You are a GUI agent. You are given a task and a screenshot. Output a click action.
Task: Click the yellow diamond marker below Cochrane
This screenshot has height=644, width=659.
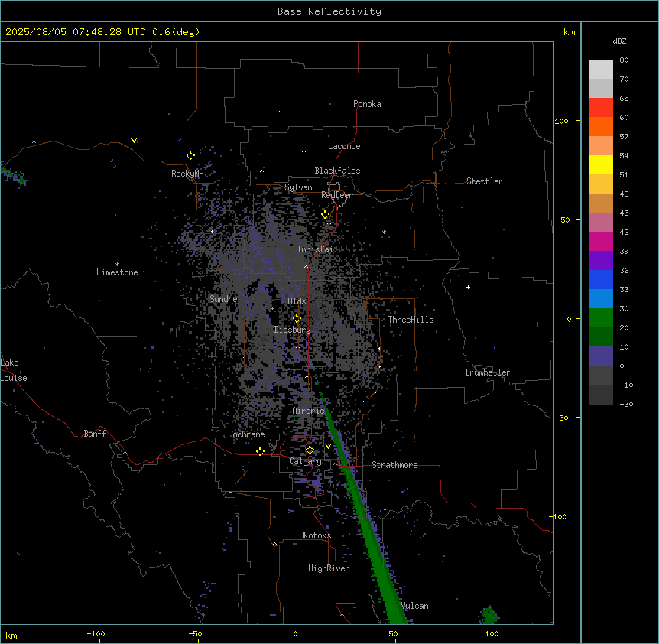pyautogui.click(x=260, y=451)
